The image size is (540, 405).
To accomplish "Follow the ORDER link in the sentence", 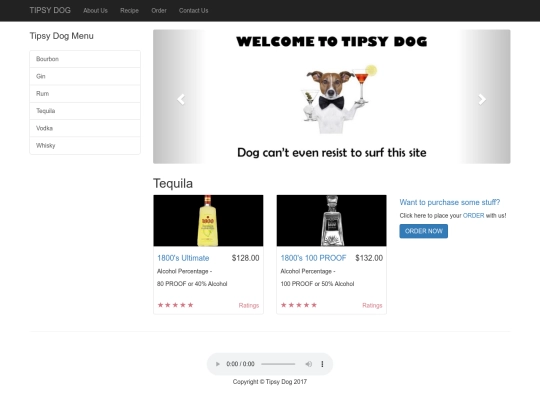I will (473, 216).
